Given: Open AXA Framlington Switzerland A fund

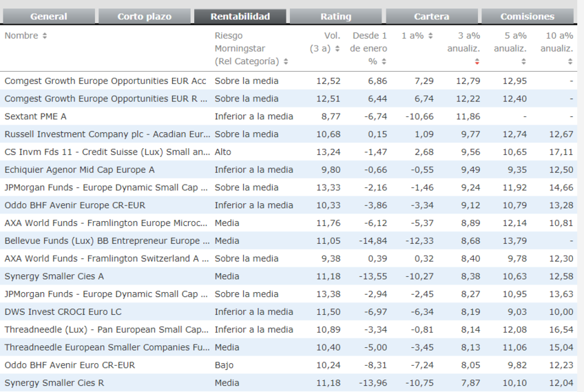Looking at the screenshot, I should (x=107, y=258).
